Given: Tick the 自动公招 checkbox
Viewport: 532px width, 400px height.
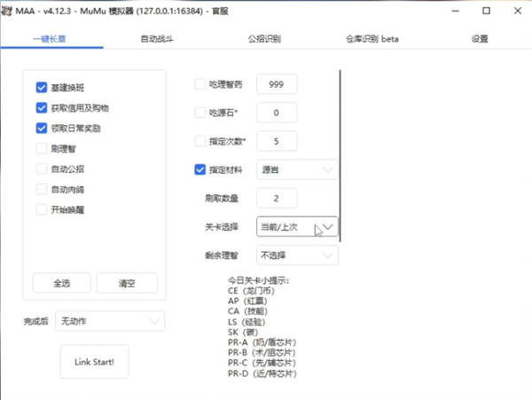Looking at the screenshot, I should [x=42, y=169].
